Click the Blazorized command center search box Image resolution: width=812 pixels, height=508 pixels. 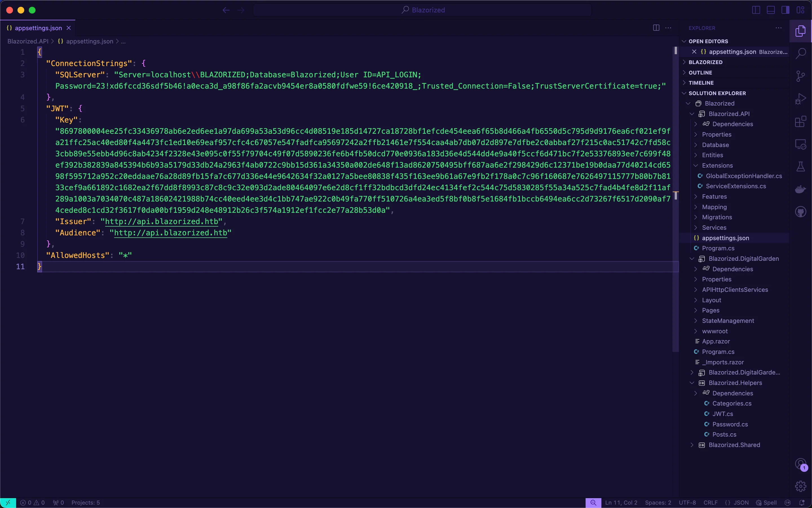tap(422, 10)
